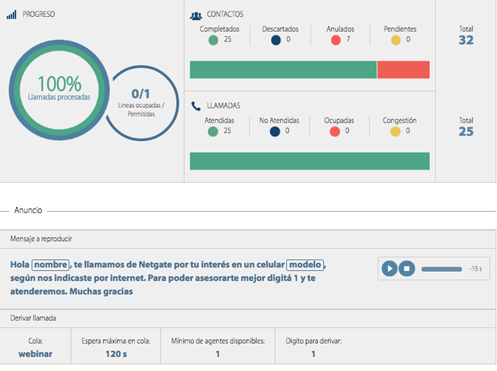Click the Completados count 25
Screen dimensions: 497x371
pos(228,39)
